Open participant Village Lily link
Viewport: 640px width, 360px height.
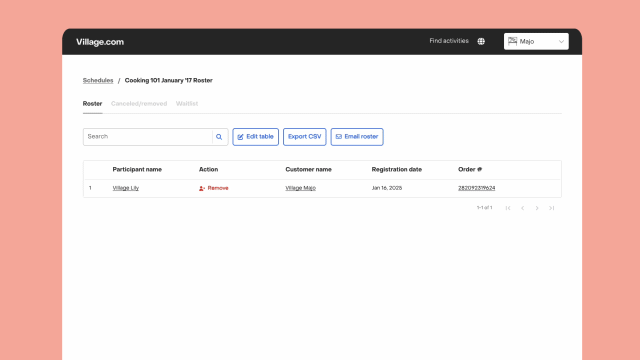coord(126,188)
